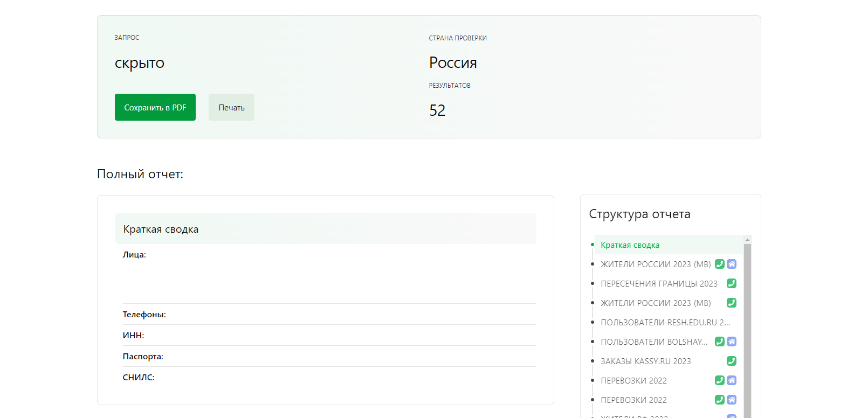Click the Структура отчета list scrollbar thumb

[x=747, y=331]
